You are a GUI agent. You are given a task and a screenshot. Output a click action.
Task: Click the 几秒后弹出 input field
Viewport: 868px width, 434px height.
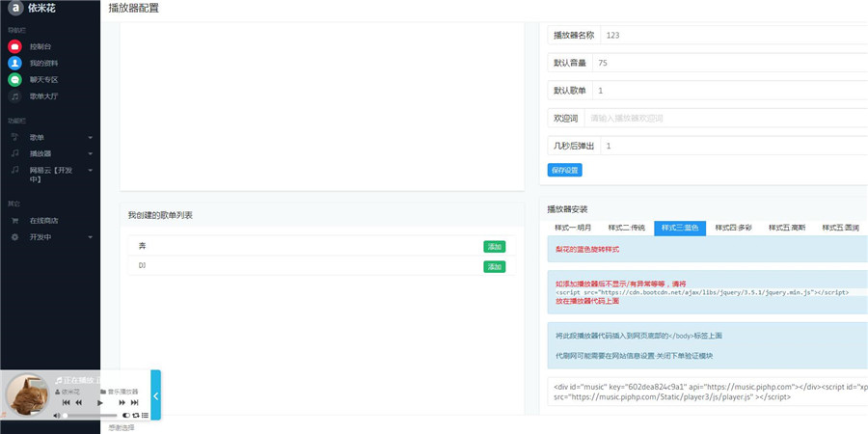[x=734, y=146]
